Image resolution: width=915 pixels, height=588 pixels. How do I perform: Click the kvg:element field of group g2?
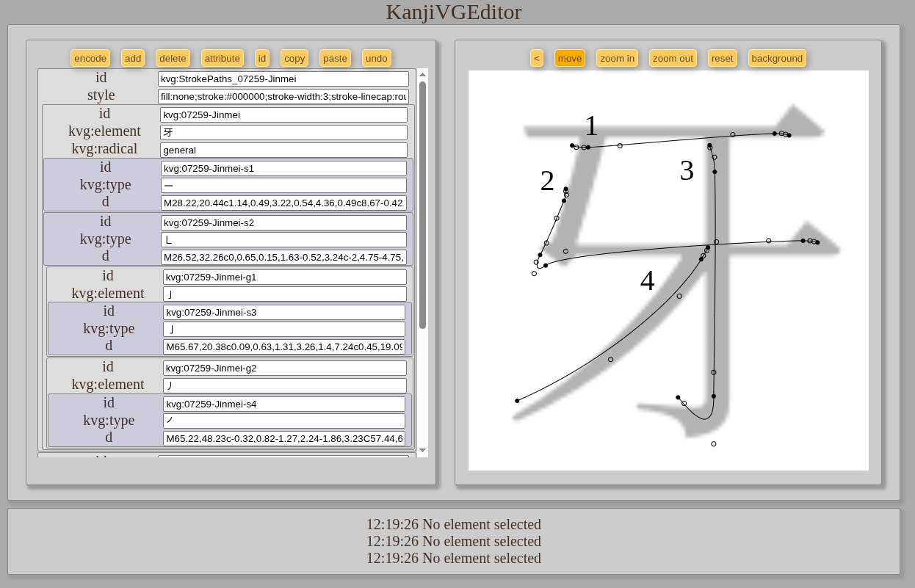[x=285, y=385]
